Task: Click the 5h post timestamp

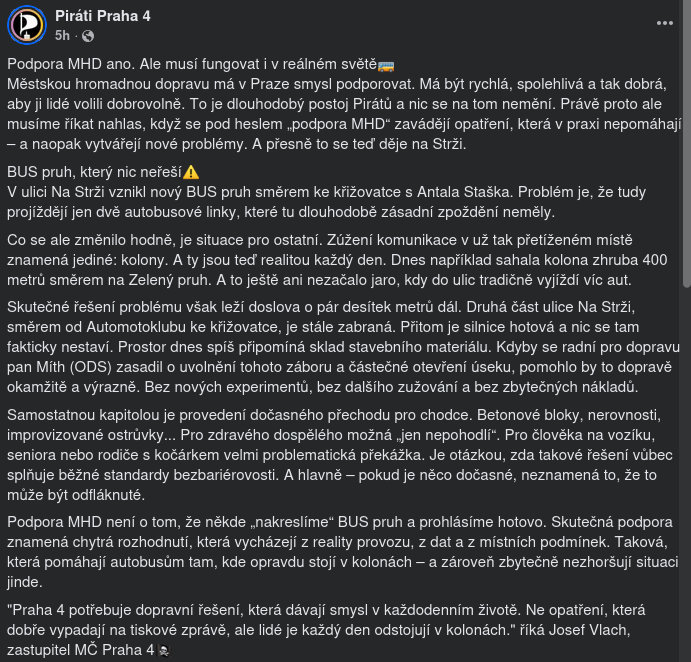Action: (62, 35)
